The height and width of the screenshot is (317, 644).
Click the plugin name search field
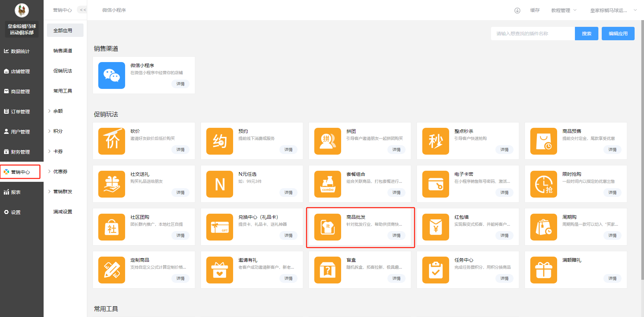pos(533,34)
